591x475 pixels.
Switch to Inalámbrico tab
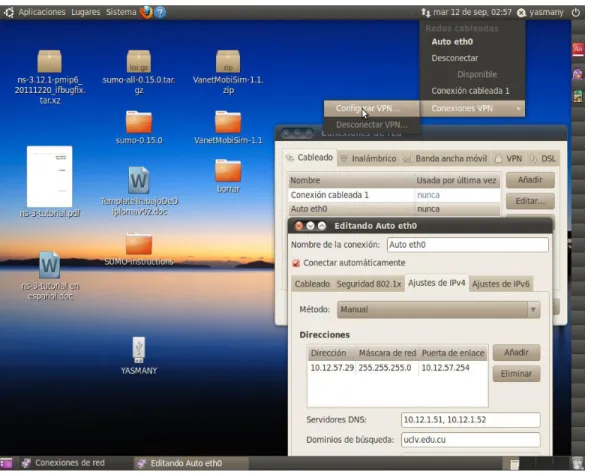(368, 159)
